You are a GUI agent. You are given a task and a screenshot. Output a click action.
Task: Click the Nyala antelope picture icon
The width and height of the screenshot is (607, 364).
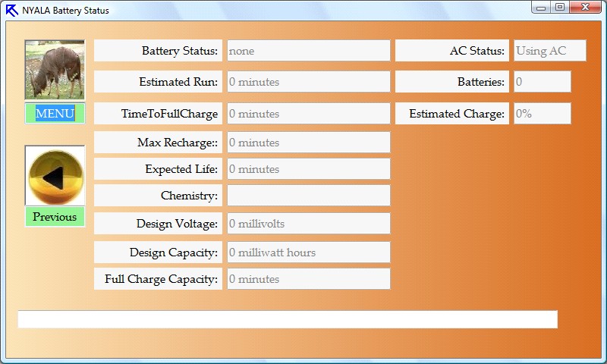click(55, 70)
